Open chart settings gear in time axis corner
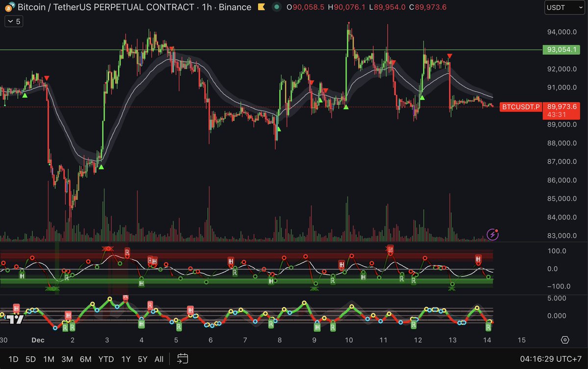This screenshot has height=369, width=588. point(565,340)
